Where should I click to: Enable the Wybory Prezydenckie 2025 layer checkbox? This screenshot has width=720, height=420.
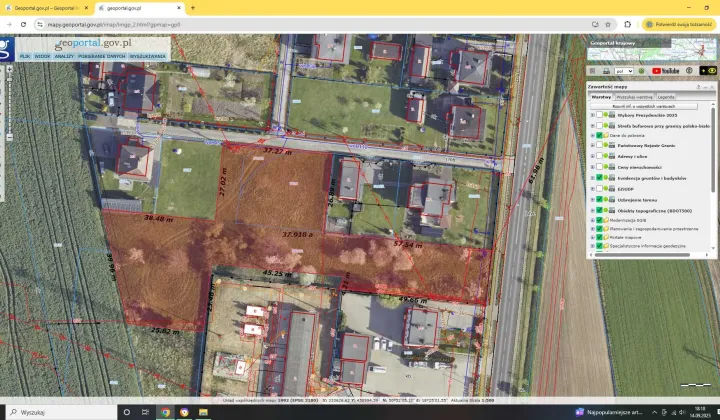point(599,115)
